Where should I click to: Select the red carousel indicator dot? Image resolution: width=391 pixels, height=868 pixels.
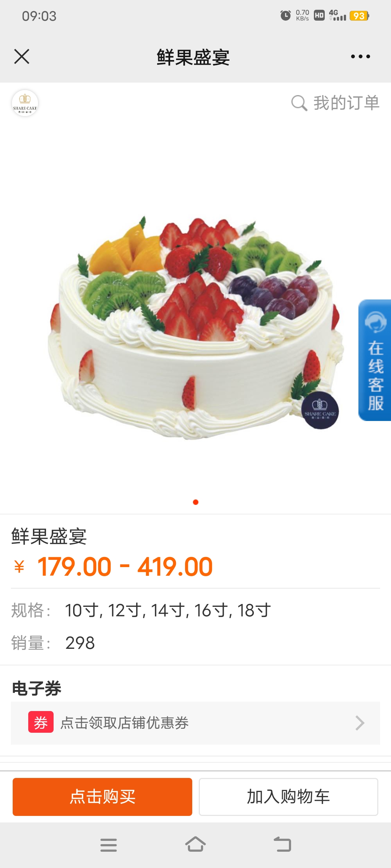click(x=195, y=502)
